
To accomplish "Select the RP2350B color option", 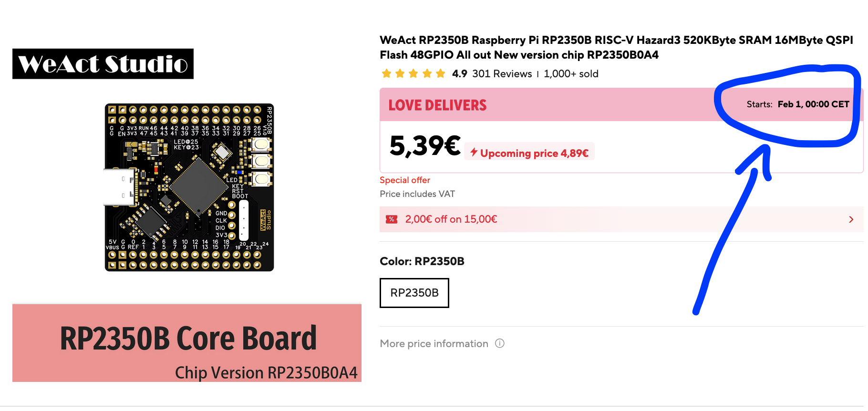I will tap(414, 293).
